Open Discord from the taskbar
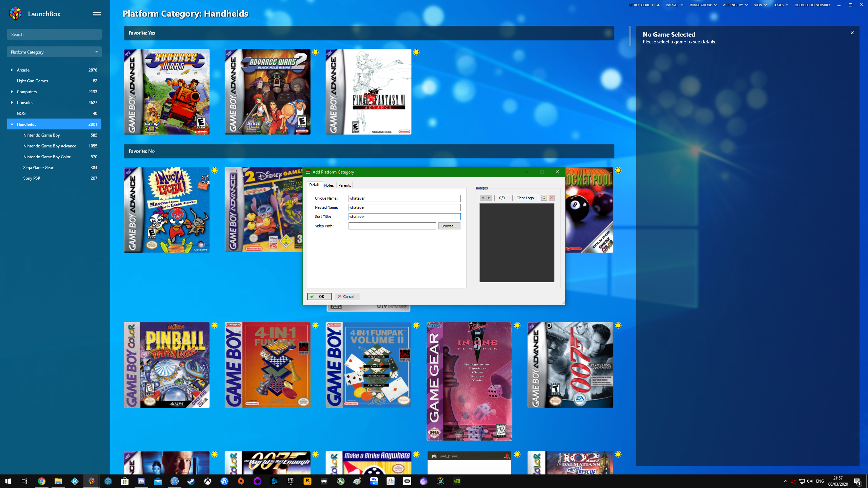 141,481
